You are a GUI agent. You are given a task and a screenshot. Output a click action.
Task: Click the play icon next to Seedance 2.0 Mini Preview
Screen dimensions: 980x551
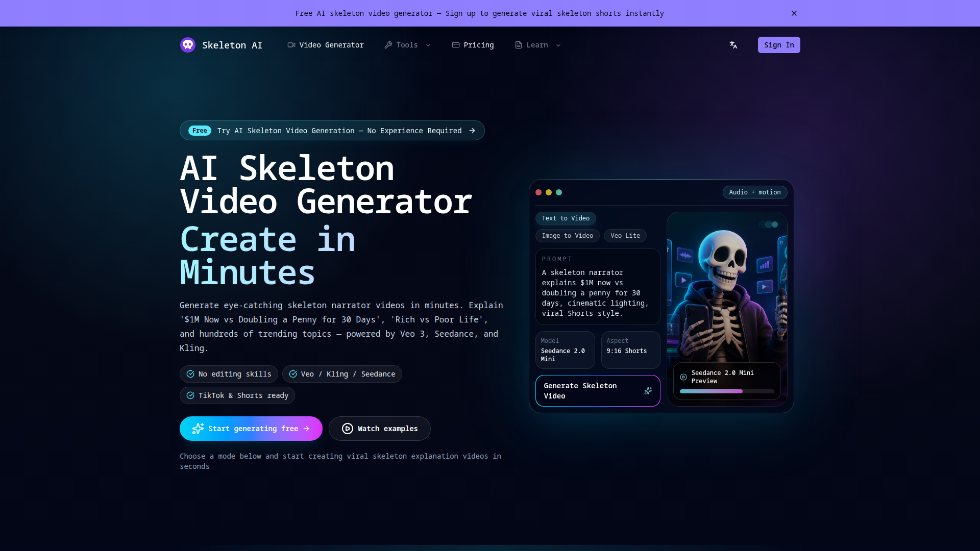click(683, 377)
